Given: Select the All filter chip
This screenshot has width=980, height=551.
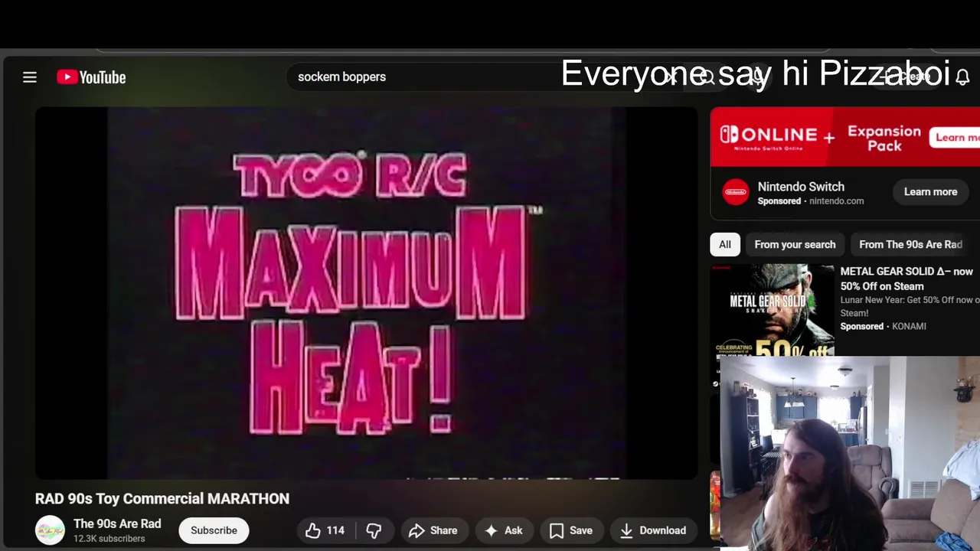Looking at the screenshot, I should 724,244.
